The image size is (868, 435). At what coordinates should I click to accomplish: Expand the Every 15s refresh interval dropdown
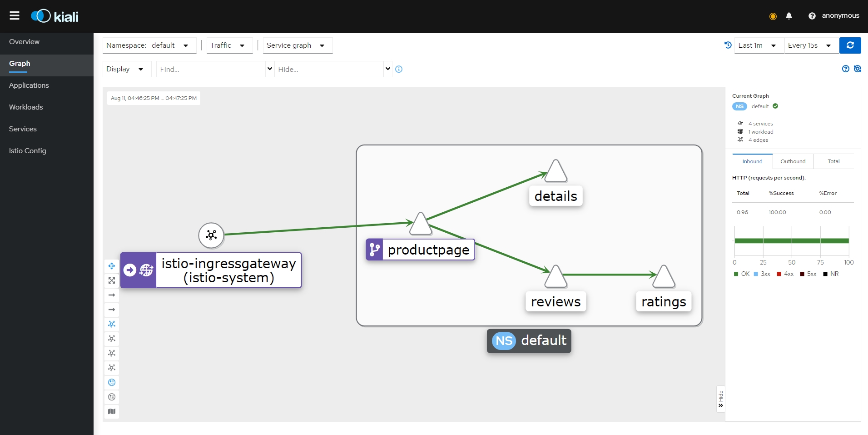coord(811,45)
